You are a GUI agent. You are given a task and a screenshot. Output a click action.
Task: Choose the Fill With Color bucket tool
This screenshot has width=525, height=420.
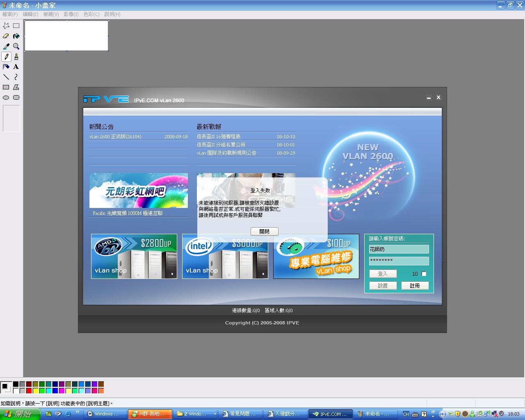pyautogui.click(x=16, y=36)
